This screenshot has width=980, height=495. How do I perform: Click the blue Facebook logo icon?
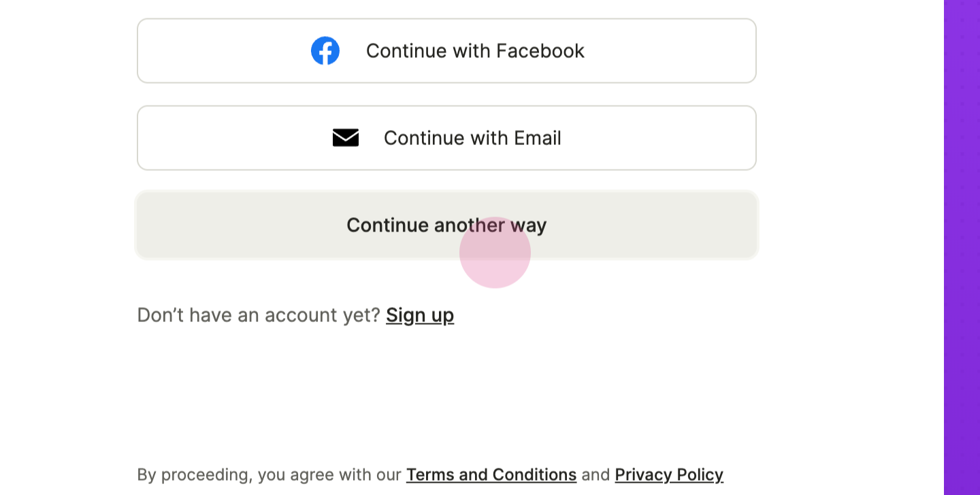tap(325, 51)
